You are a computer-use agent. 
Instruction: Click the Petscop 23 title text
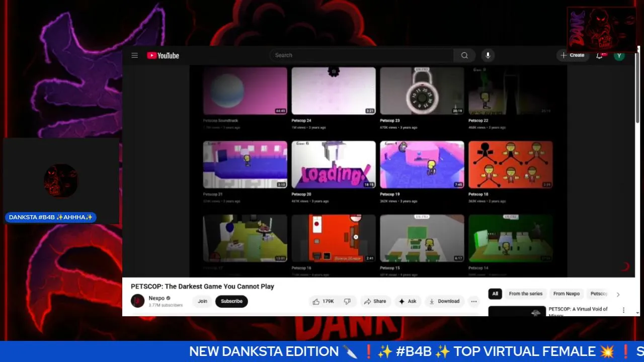pos(390,121)
